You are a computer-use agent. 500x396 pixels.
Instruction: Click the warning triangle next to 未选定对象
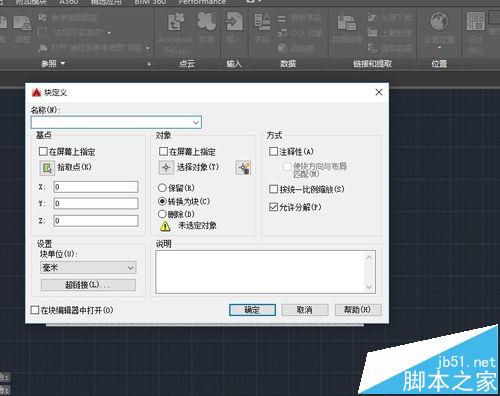165,226
